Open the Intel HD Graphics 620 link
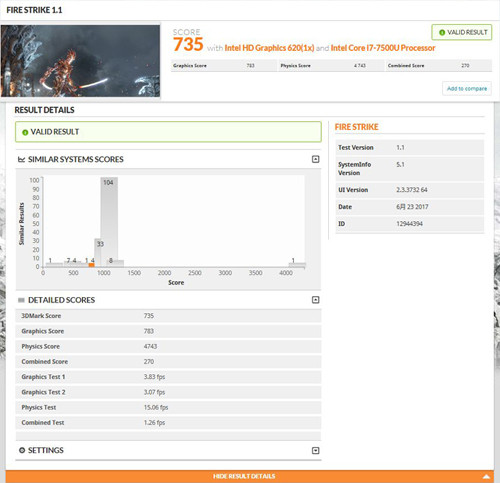 click(269, 48)
